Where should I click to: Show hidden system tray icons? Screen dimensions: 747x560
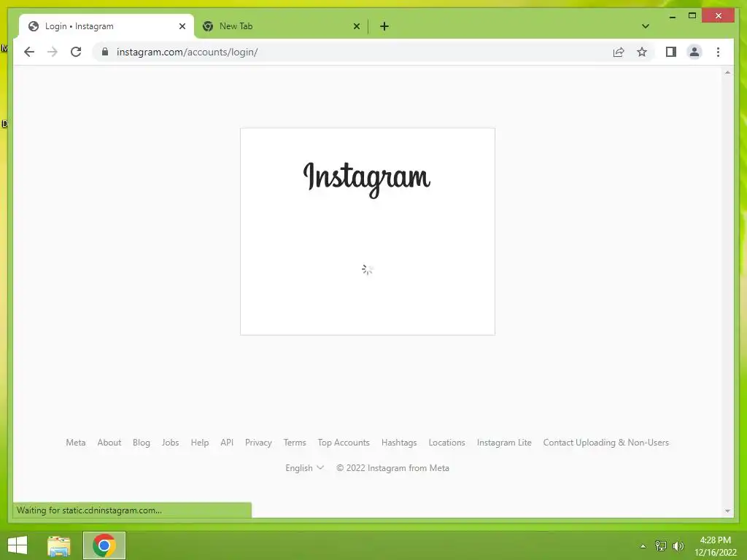pyautogui.click(x=643, y=546)
